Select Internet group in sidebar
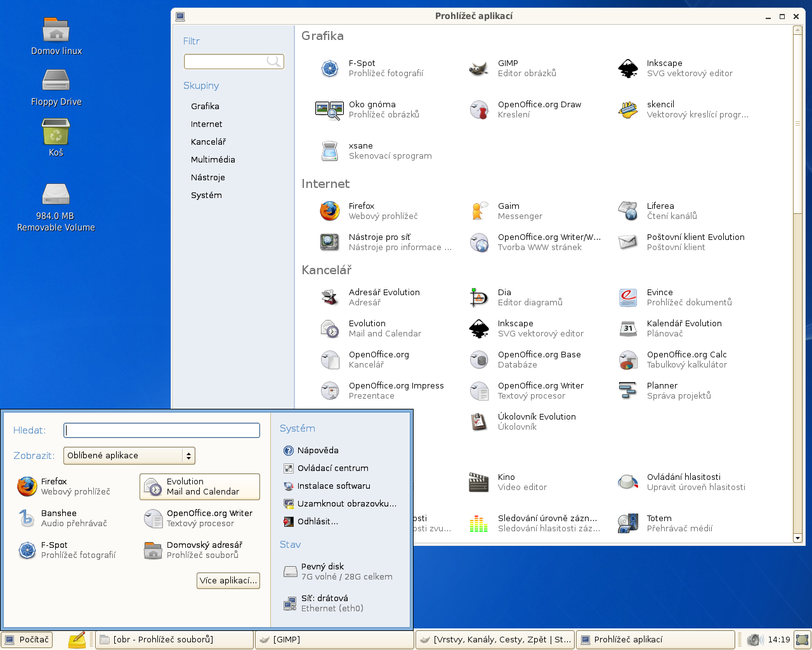 coord(207,124)
